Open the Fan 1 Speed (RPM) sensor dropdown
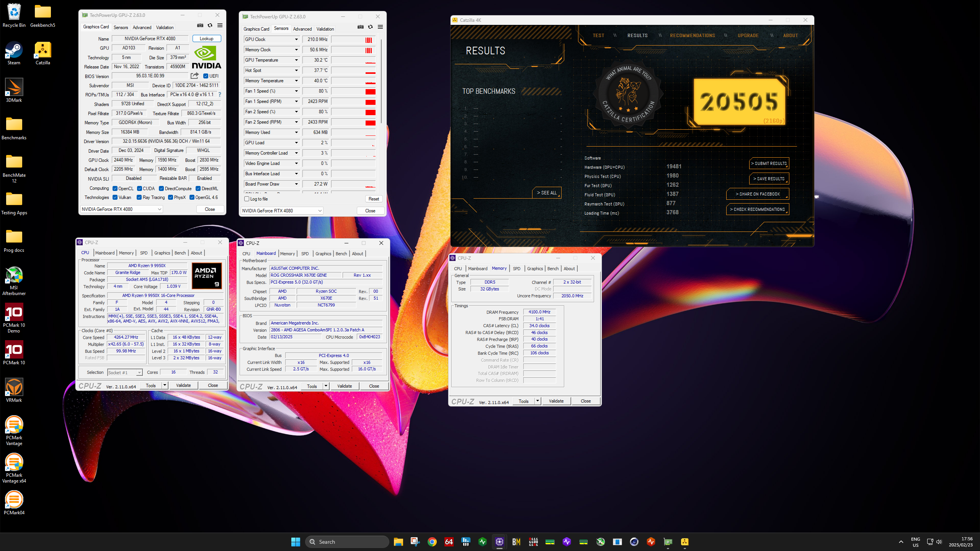The height and width of the screenshot is (551, 980). point(296,101)
